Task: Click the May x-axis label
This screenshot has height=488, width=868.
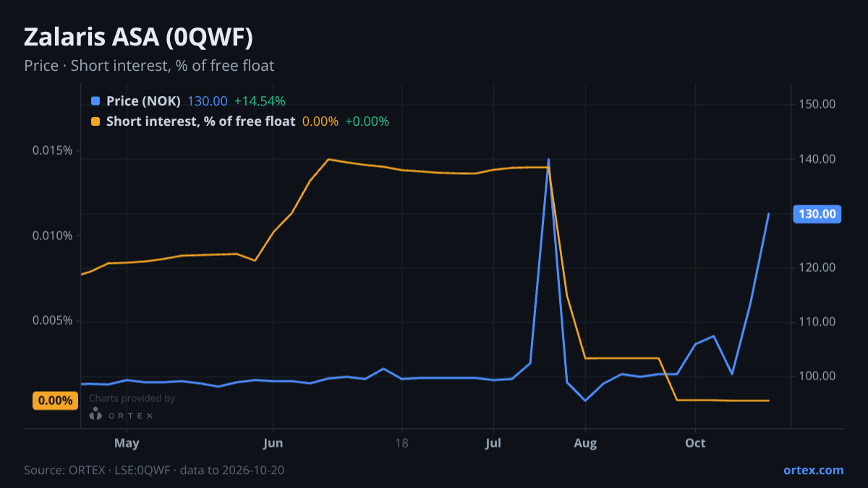Action: 127,442
